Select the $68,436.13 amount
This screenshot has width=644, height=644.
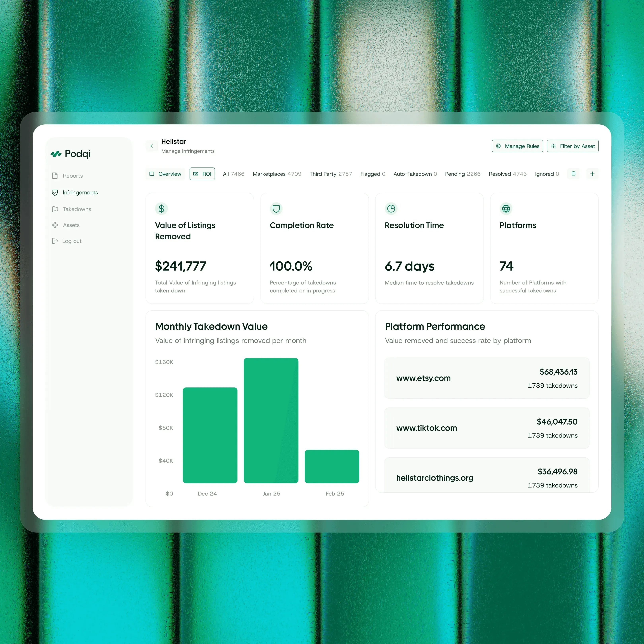[x=558, y=372]
